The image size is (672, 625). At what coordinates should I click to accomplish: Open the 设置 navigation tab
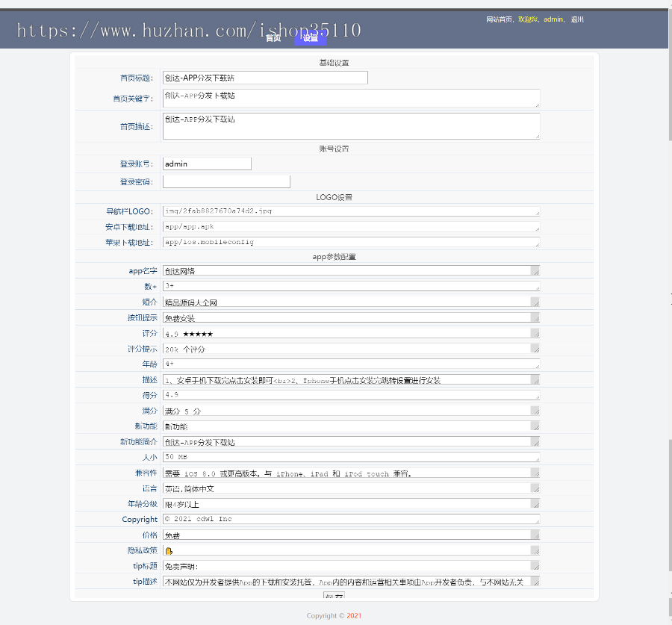click(311, 38)
